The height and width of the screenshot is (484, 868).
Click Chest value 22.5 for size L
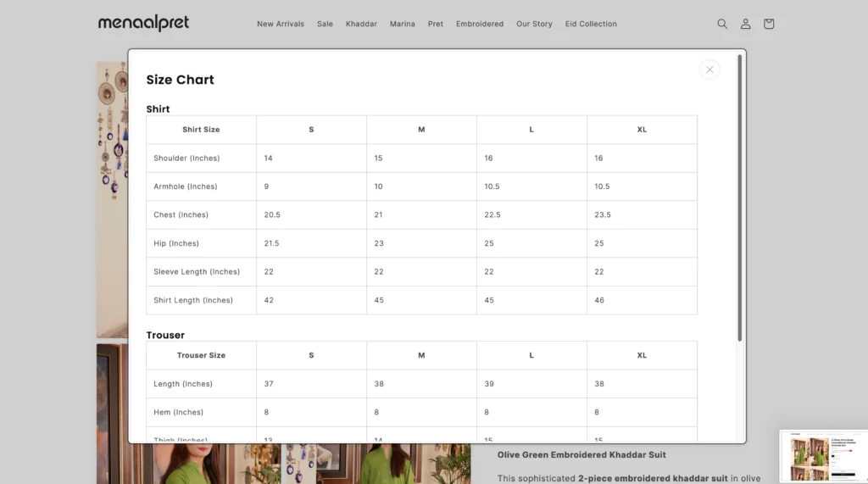[x=492, y=214]
